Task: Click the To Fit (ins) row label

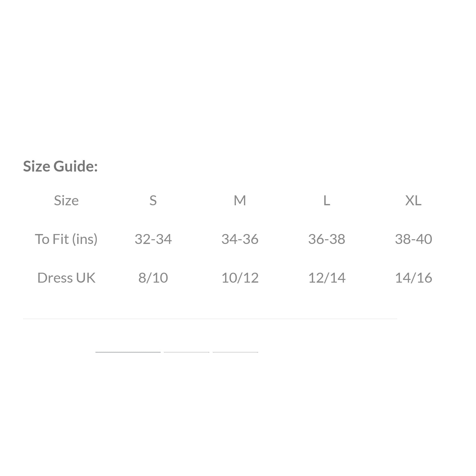Action: [x=66, y=239]
